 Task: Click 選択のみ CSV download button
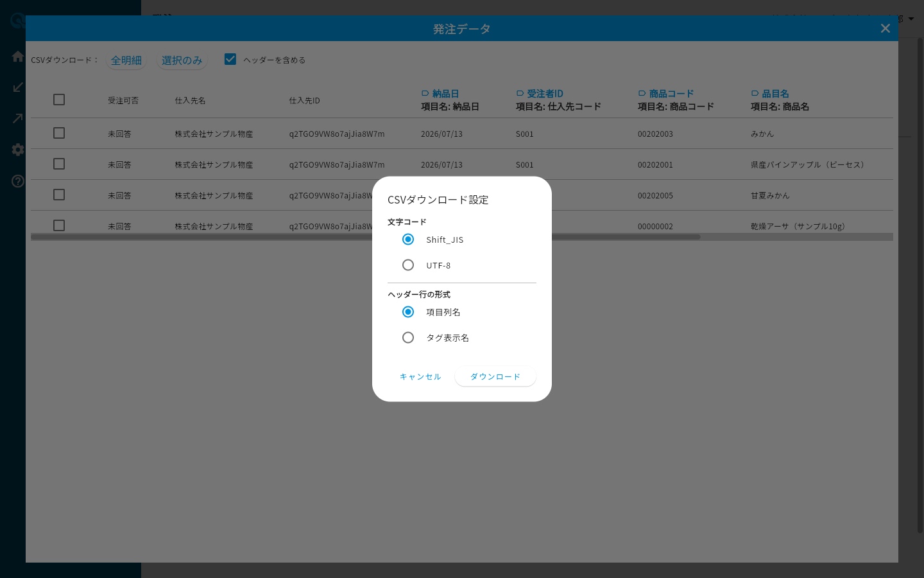[182, 60]
